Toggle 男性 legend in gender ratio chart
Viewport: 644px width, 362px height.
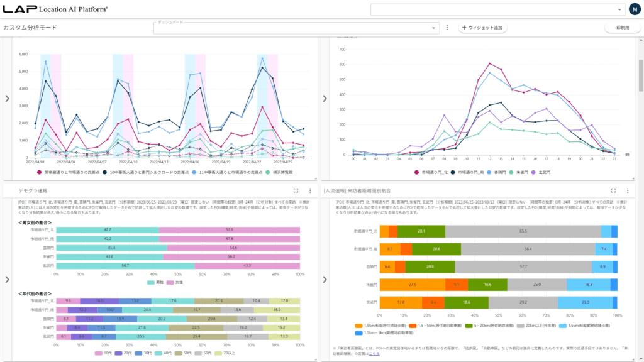158,283
